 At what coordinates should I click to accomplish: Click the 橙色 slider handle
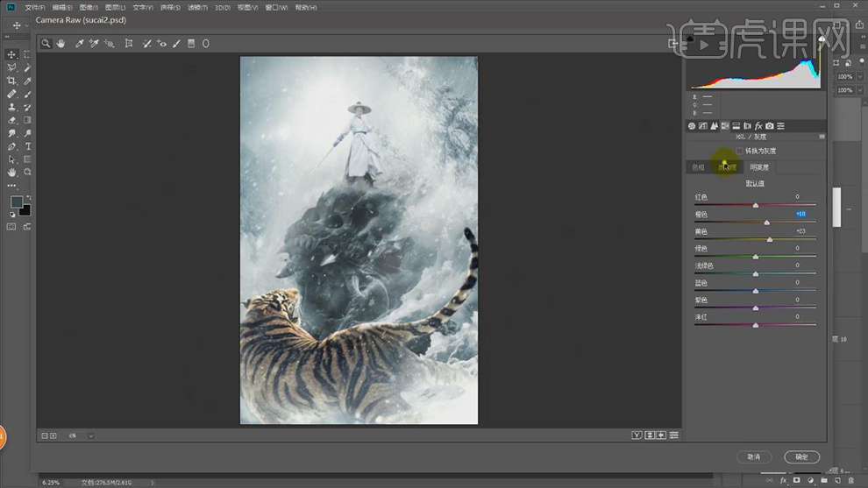(767, 223)
